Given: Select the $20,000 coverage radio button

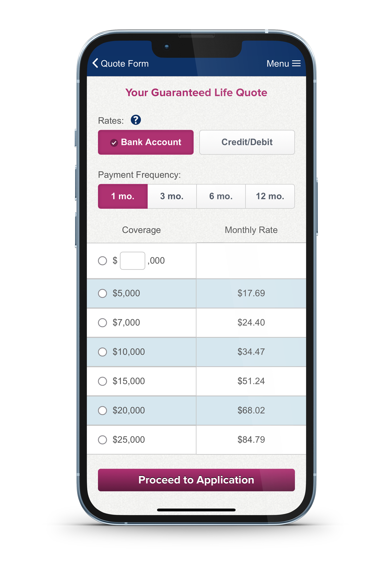Looking at the screenshot, I should 102,410.
